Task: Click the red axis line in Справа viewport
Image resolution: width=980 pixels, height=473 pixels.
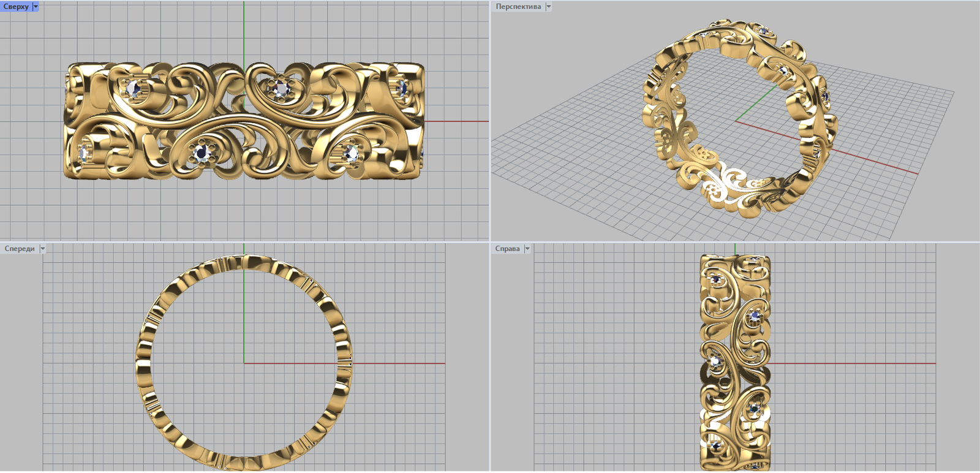Action: (858, 363)
